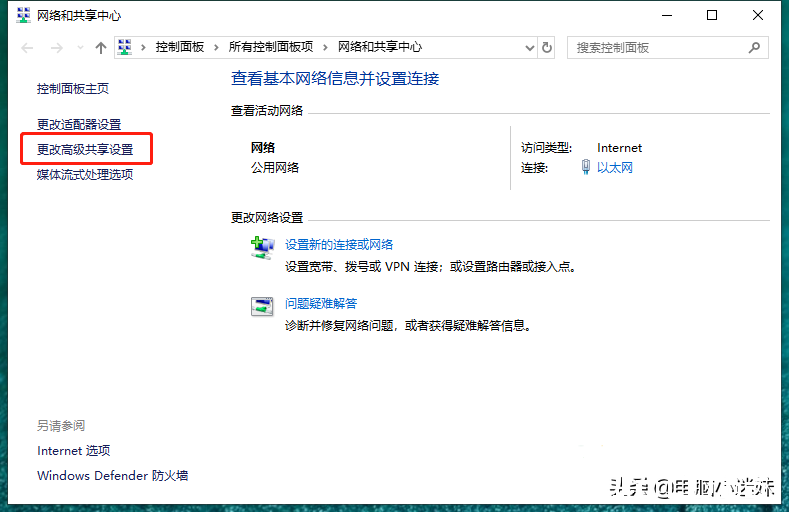Open 媒体流式处理选项 link
Image resolution: width=789 pixels, height=512 pixels.
point(85,175)
